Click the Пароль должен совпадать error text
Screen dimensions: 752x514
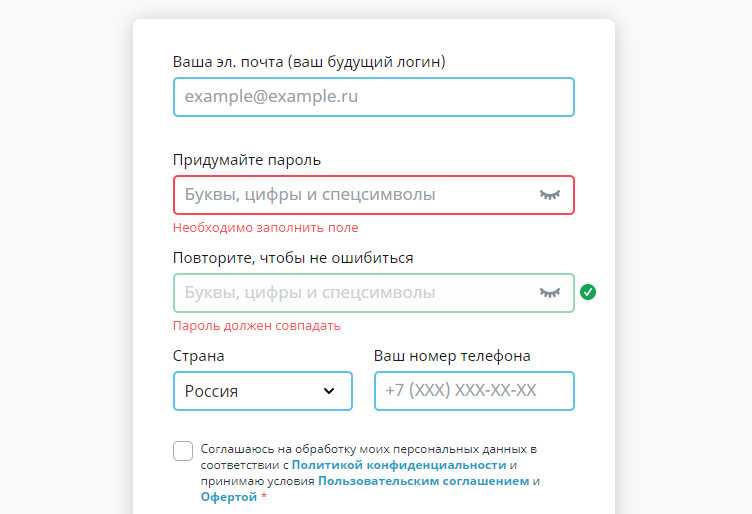257,326
